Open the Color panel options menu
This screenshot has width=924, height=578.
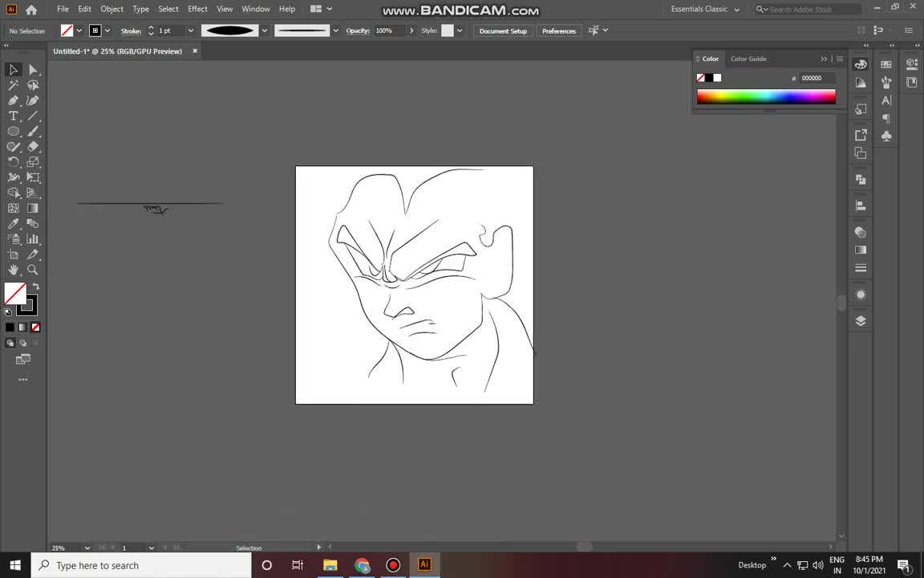coord(840,59)
